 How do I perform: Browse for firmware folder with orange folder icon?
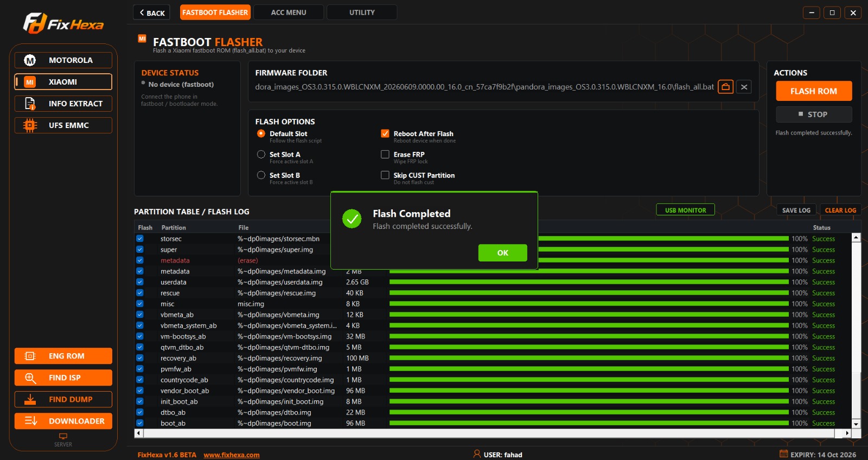725,87
